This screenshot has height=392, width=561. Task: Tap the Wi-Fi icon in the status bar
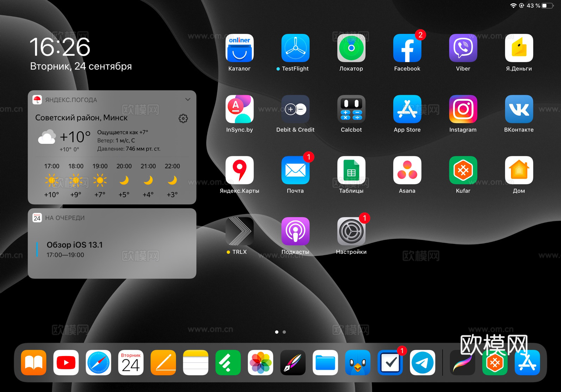[x=513, y=6]
